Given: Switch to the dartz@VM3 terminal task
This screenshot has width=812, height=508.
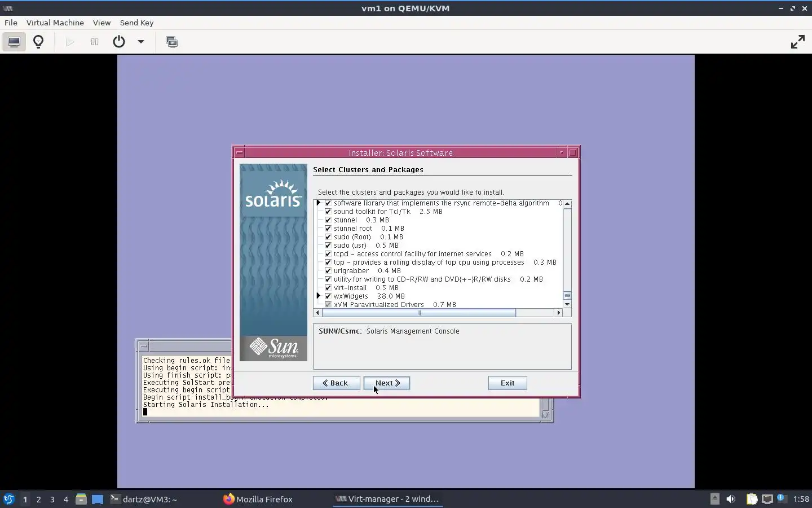Looking at the screenshot, I should pos(144,499).
